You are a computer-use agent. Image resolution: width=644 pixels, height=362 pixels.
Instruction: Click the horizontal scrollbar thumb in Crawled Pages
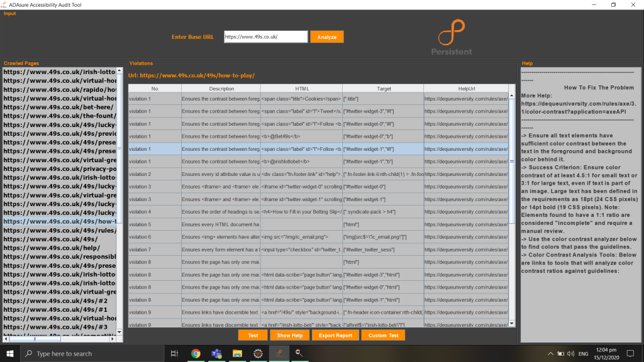coord(35,339)
